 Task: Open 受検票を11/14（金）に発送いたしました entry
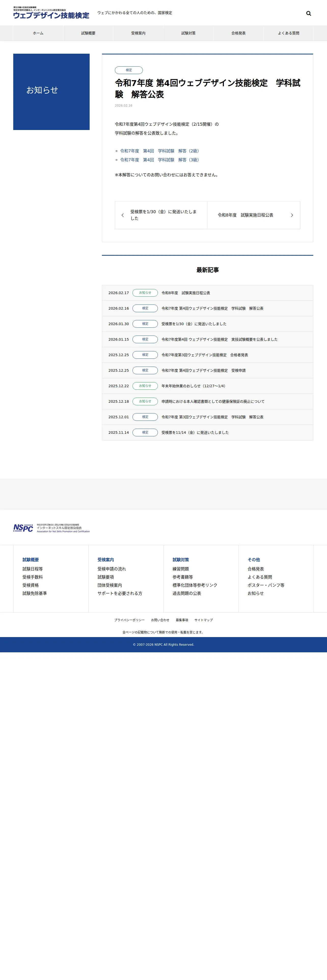pyautogui.click(x=195, y=433)
